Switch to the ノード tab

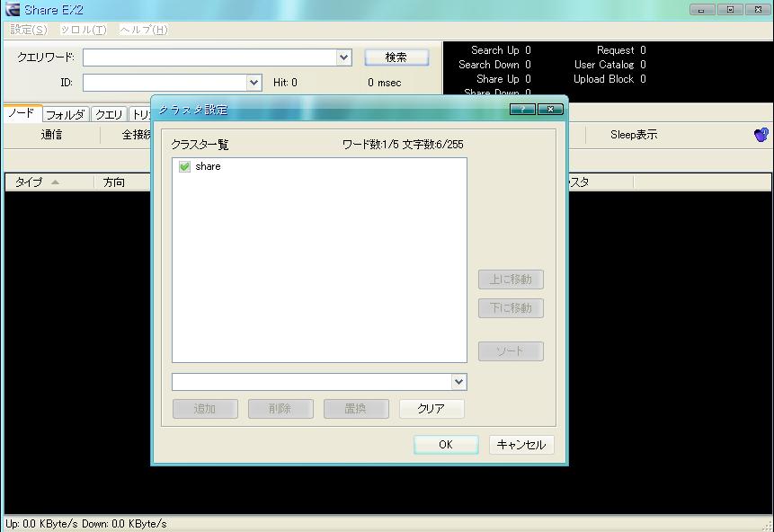click(x=22, y=113)
